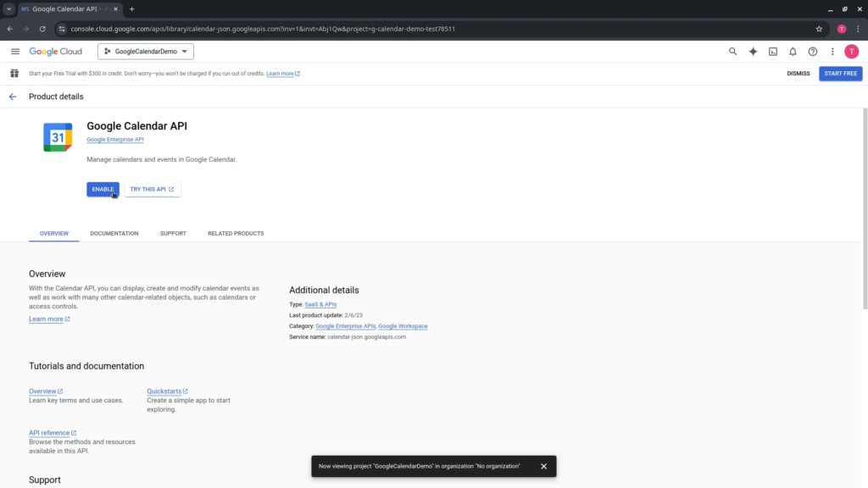Click the Try This API button
868x488 pixels.
click(x=153, y=189)
